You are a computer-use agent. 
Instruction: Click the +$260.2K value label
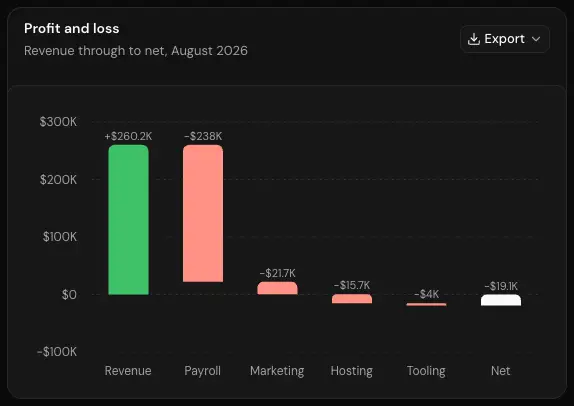click(128, 137)
